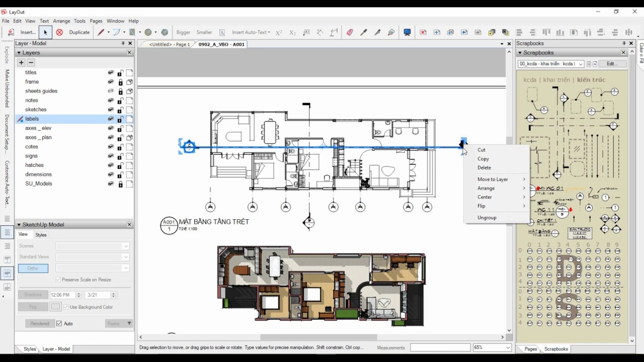Toggle lock on dimensions layer
This screenshot has height=362, width=644.
click(120, 174)
